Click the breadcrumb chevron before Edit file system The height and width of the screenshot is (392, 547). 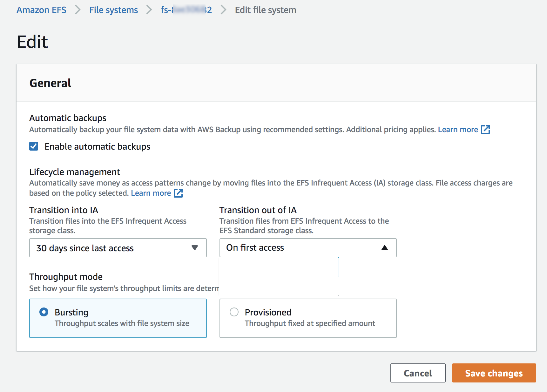coord(223,10)
